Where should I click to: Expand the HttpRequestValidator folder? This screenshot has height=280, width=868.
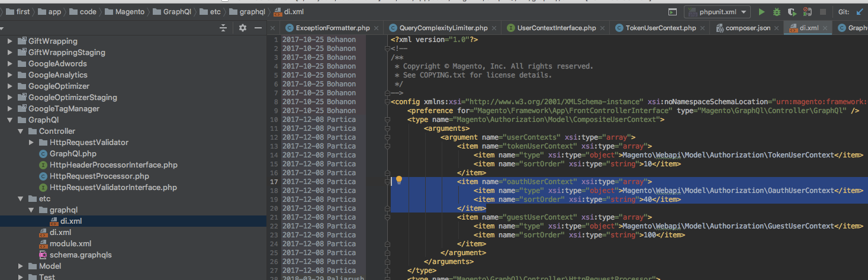(x=31, y=142)
